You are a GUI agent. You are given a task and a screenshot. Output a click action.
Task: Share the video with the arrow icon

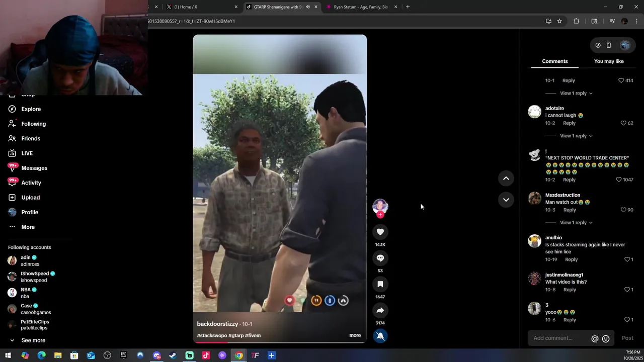[380, 310]
